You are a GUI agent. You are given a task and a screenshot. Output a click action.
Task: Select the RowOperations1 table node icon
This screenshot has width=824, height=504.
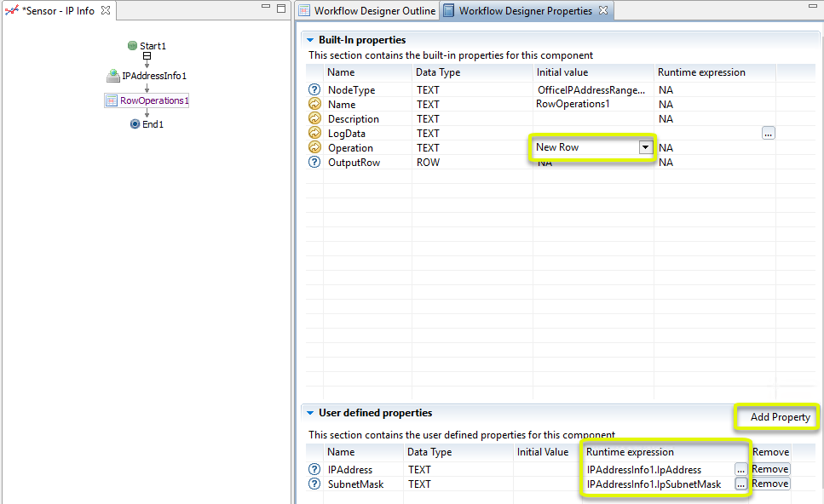point(112,100)
